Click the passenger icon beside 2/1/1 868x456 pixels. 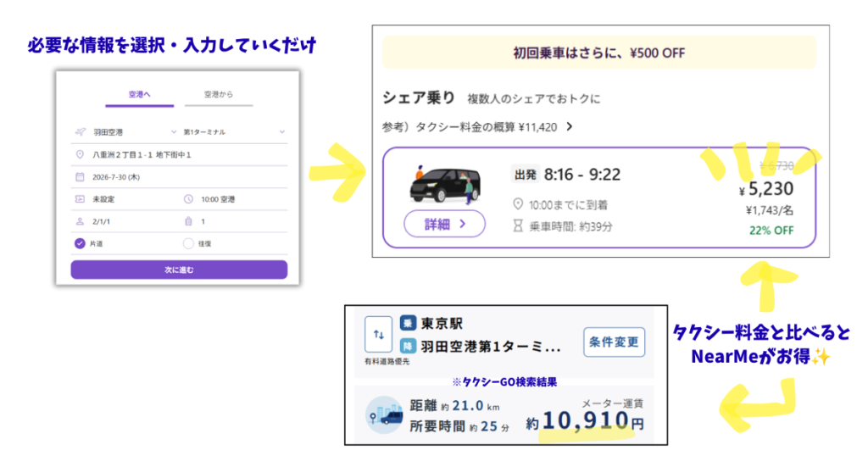[80, 221]
